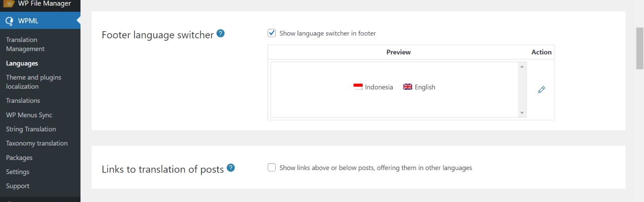Open String Translation menu item
This screenshot has height=202, width=644.
[31, 129]
